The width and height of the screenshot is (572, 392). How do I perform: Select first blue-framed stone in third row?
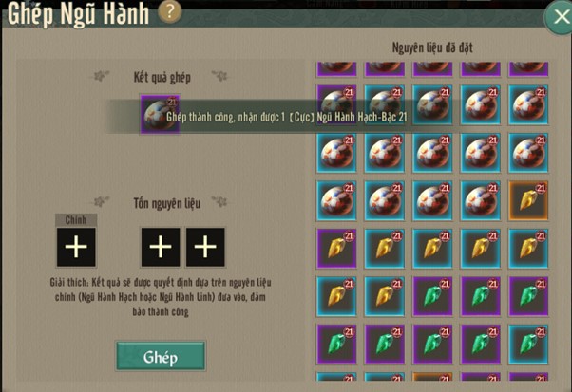coord(336,153)
